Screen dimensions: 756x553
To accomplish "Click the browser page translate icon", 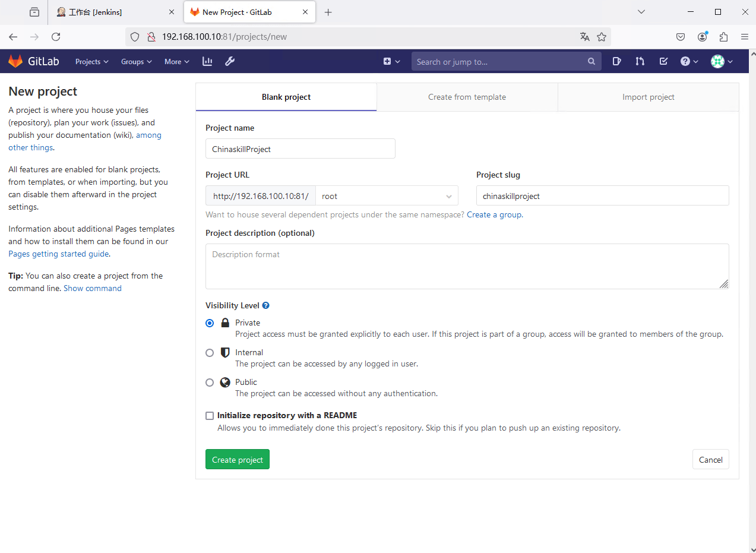I will [585, 37].
